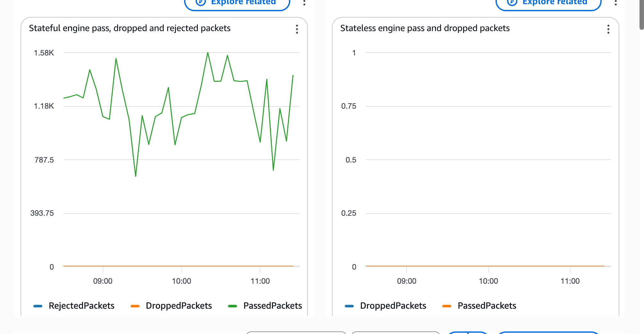Click blue RejectedPackets swatch in Stateful legend

[x=38, y=306]
